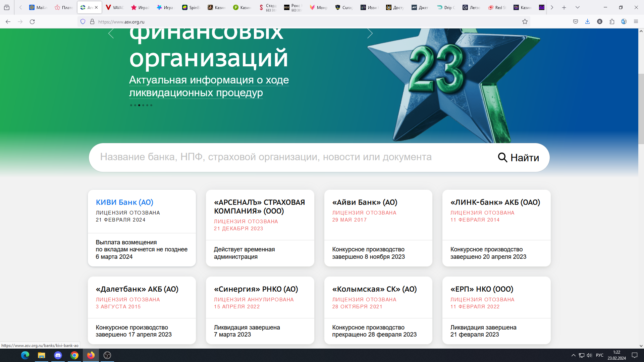Open Firefox downloads panel icon

[x=587, y=22]
